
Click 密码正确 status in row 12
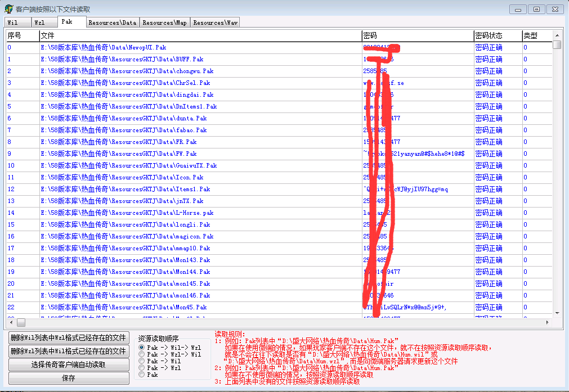489,189
